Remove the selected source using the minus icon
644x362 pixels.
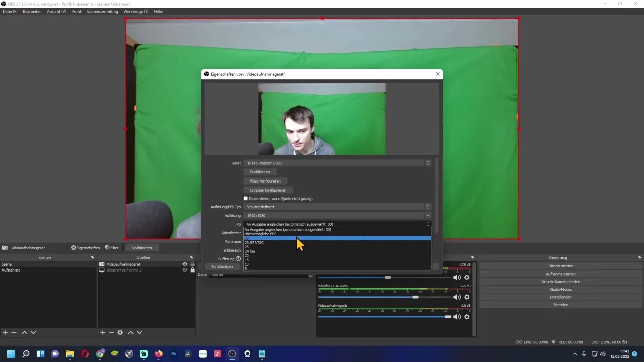tap(111, 332)
